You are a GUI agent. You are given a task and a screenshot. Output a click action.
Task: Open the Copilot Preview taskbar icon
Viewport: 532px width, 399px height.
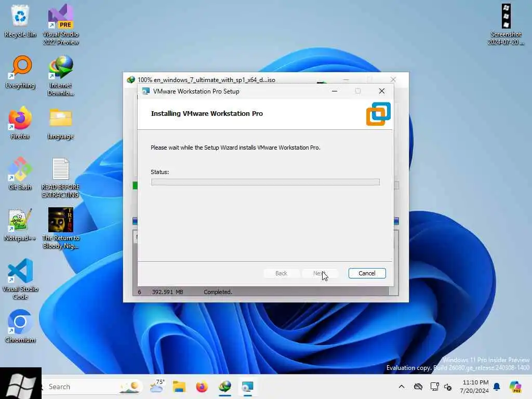click(515, 387)
